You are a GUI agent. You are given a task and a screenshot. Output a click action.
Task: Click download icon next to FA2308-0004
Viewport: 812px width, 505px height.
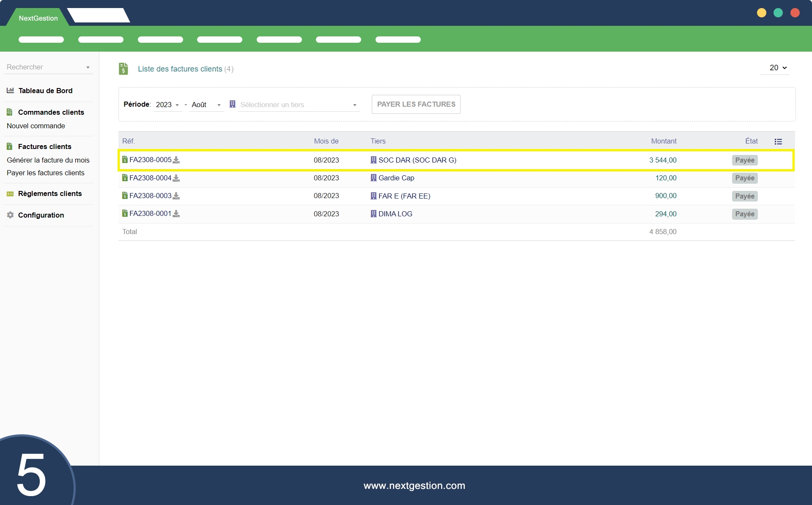click(176, 178)
